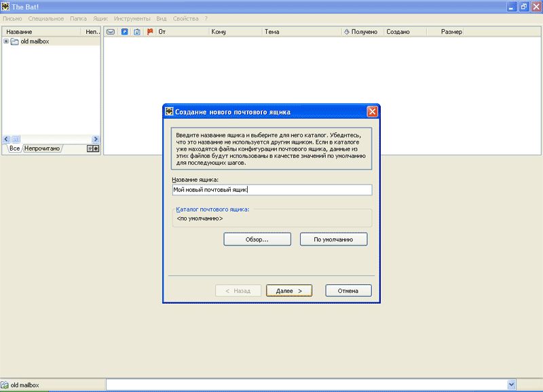
Task: Click the blue parked-message column icon
Action: (125, 32)
